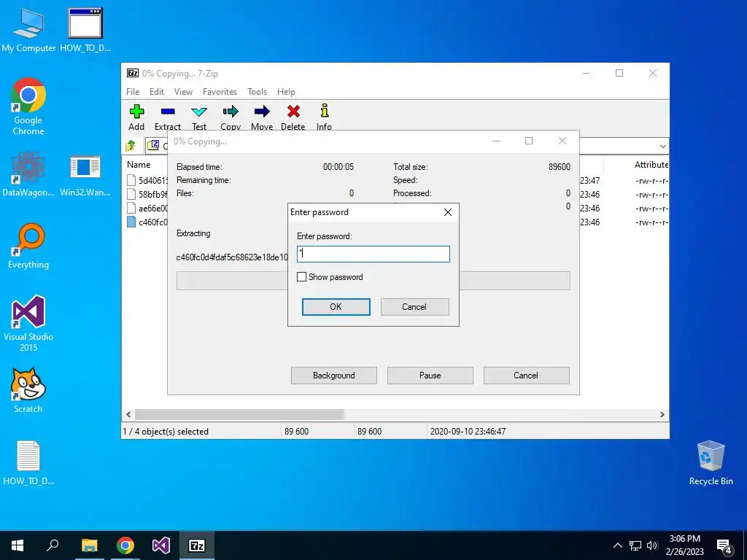Confirm password with OK button

(x=336, y=307)
